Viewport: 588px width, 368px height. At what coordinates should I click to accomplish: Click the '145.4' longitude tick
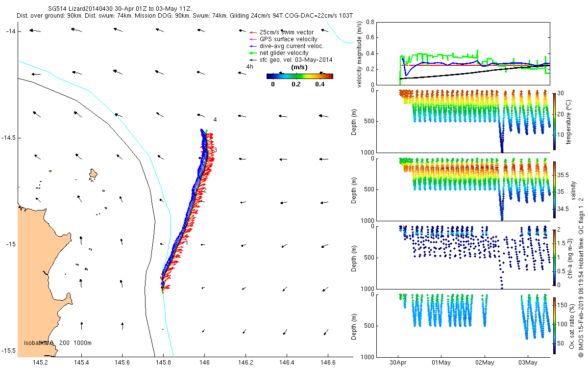click(x=81, y=363)
